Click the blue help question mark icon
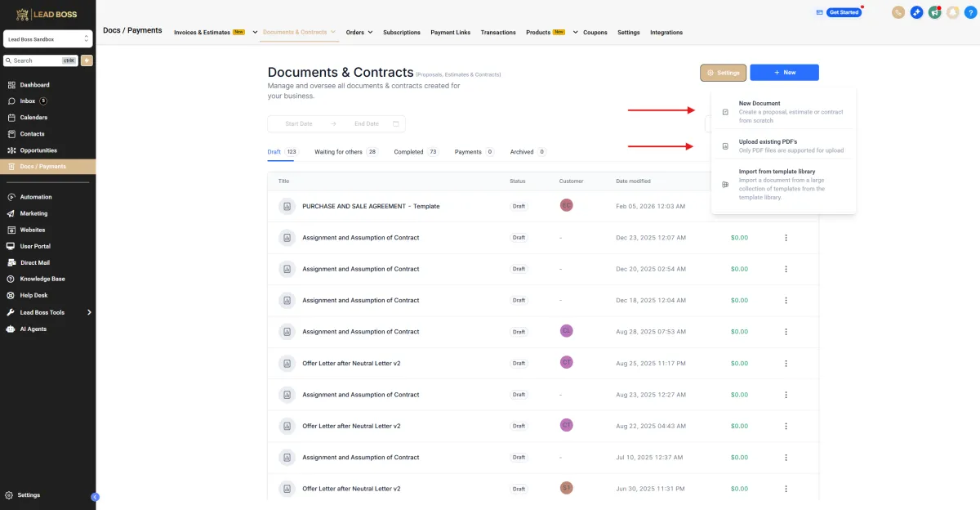This screenshot has width=980, height=510. (x=970, y=12)
